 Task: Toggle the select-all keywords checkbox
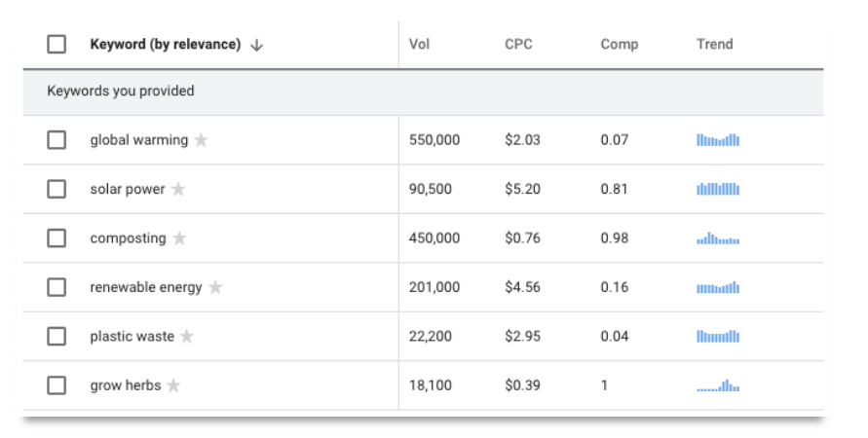(57, 44)
